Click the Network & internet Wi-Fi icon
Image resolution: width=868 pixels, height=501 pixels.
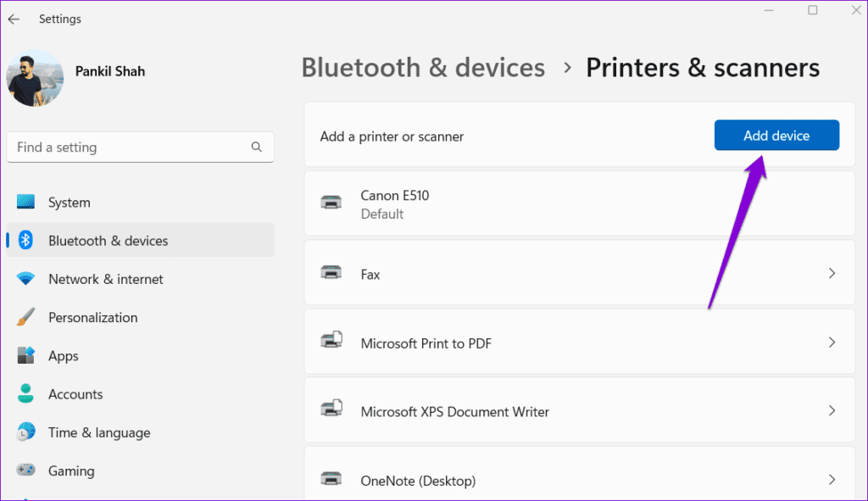tap(25, 279)
